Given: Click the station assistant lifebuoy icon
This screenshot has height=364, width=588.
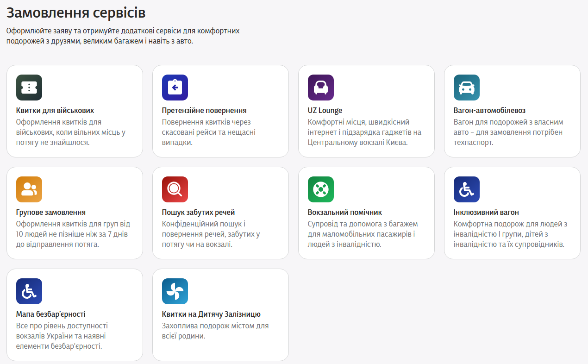Looking at the screenshot, I should pyautogui.click(x=321, y=189).
